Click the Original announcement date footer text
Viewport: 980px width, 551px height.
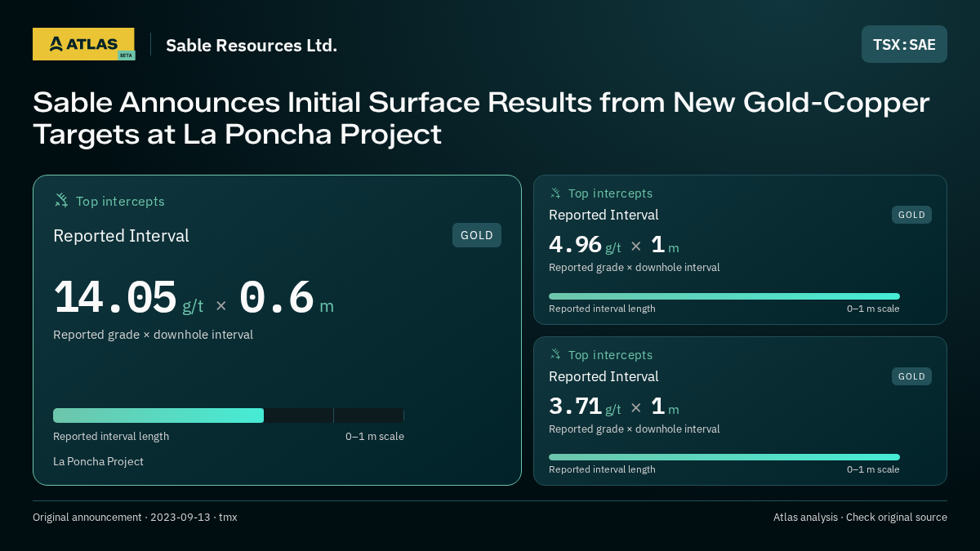point(135,517)
